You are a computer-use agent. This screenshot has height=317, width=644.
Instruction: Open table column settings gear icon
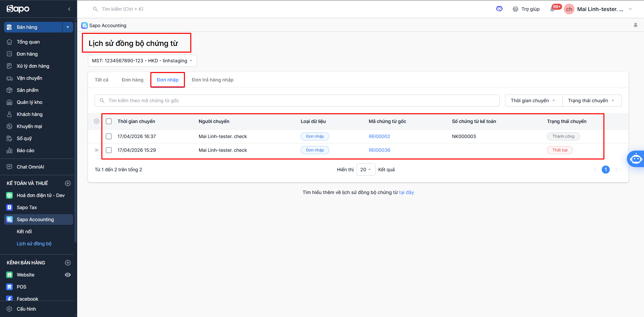pyautogui.click(x=97, y=121)
